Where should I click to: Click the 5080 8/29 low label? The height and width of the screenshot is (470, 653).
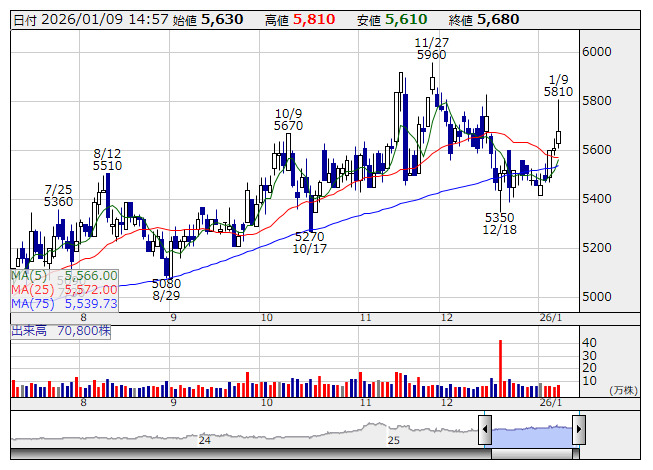click(166, 290)
